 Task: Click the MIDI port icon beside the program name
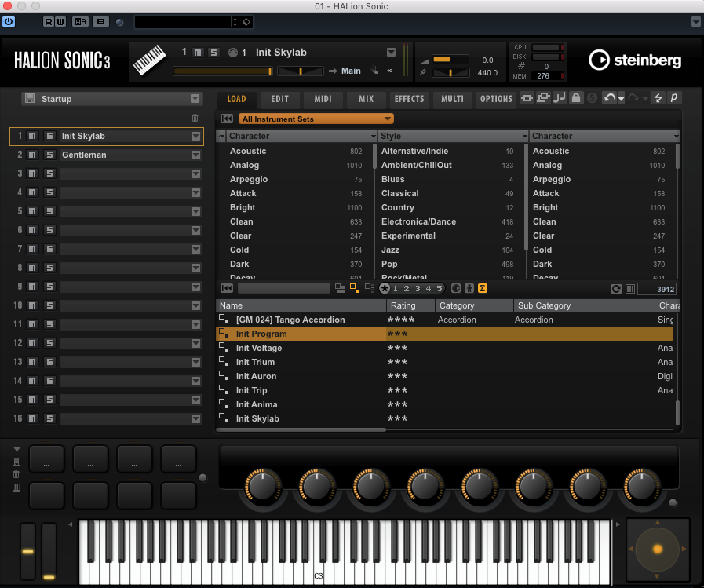(232, 53)
